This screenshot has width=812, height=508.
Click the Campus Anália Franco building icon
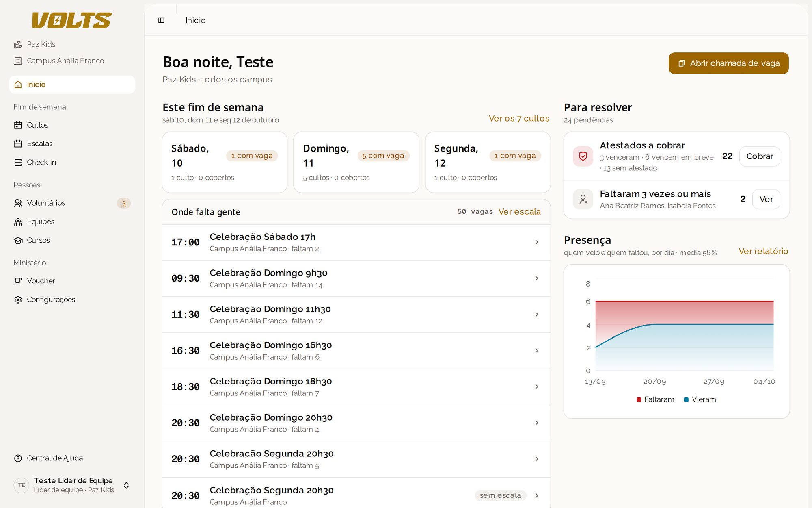click(18, 61)
